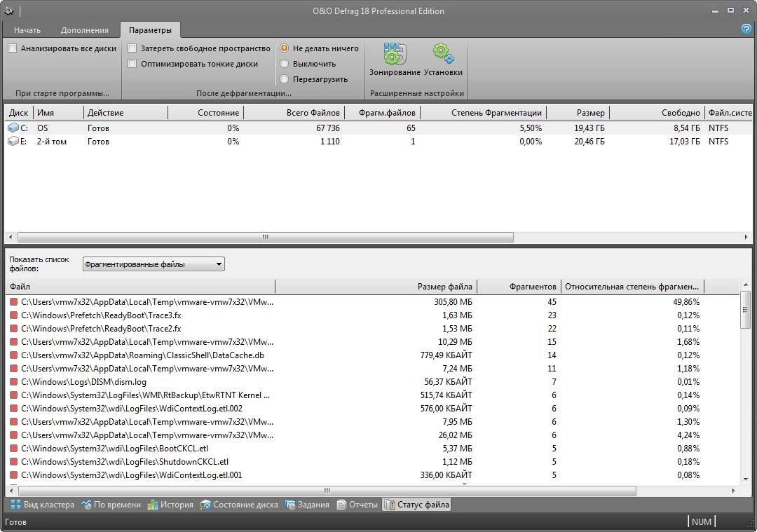The height and width of the screenshot is (532, 757).
Task: Switch to Состояние диска bottom tab
Action: [240, 505]
